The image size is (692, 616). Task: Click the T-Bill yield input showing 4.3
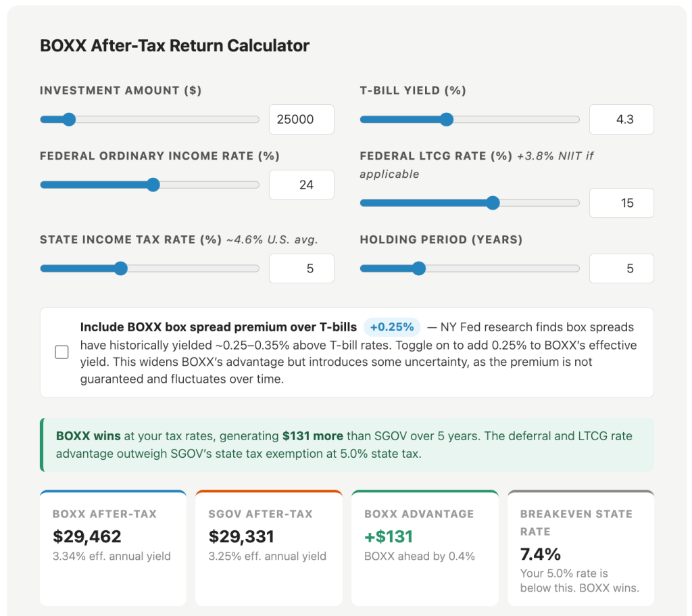click(x=621, y=119)
